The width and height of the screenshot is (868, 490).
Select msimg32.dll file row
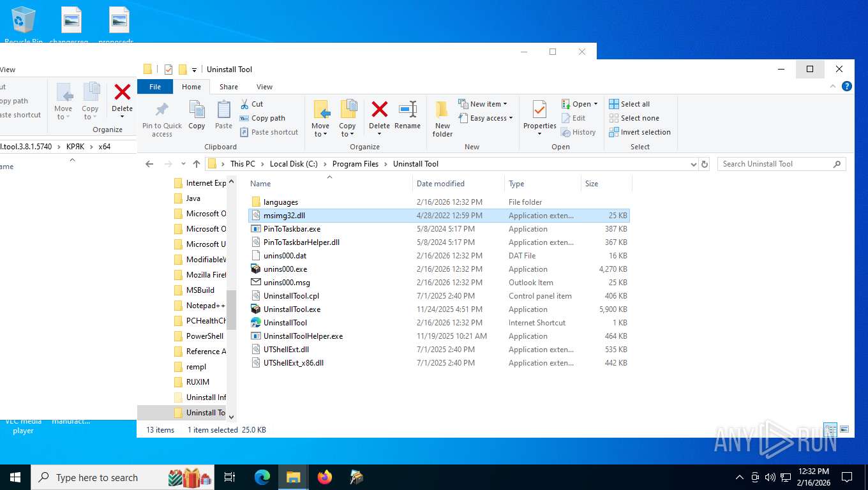(438, 216)
